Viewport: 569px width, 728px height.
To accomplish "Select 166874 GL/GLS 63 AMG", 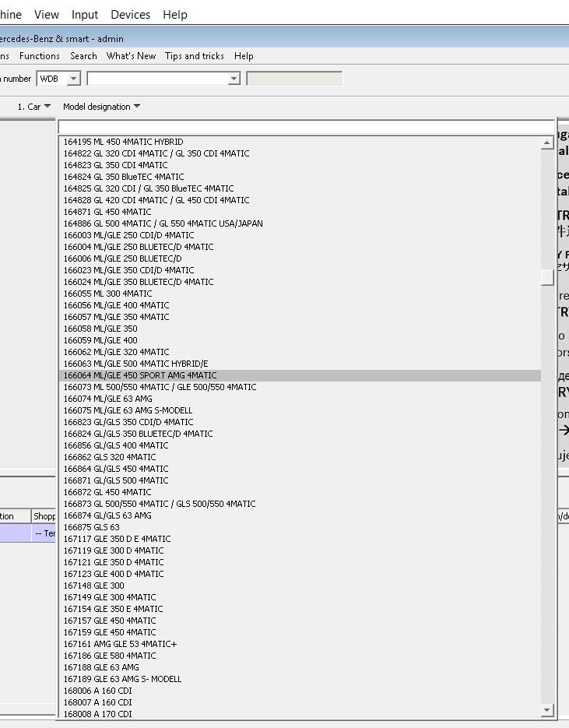I will pyautogui.click(x=300, y=515).
